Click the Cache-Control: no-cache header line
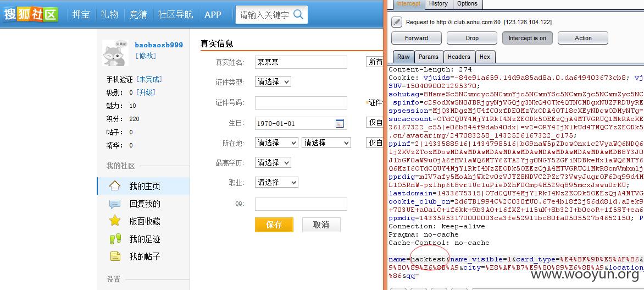This screenshot has width=644, height=290. 438,243
